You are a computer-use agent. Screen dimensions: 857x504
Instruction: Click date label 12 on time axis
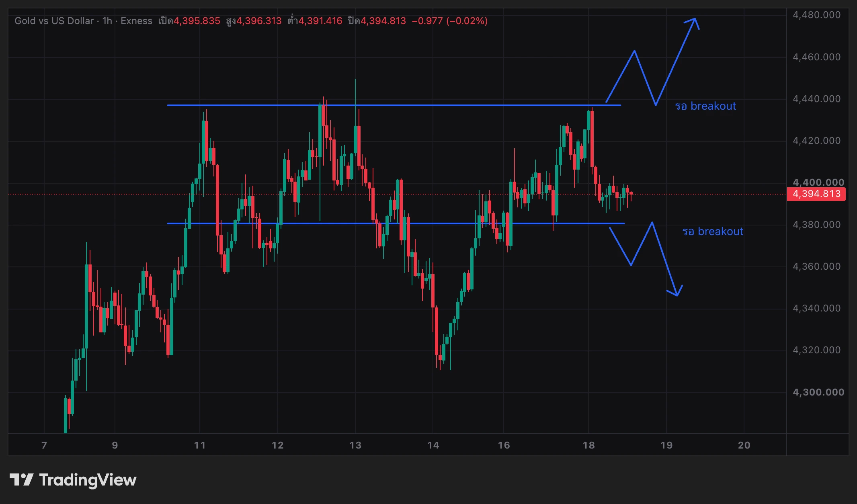pos(278,445)
